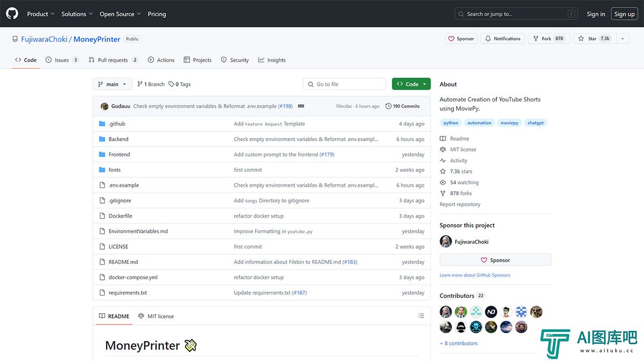Screen dimensions: 644x361
Task: Click the commit details ellipsis icon
Action: (301, 106)
